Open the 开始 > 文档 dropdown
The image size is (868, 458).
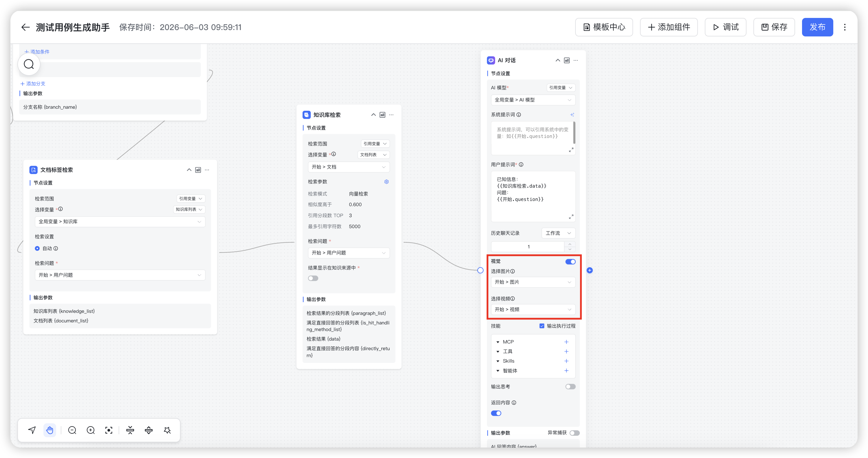(349, 167)
